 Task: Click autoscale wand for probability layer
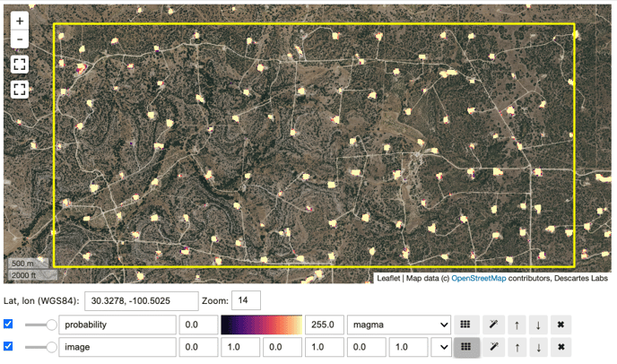point(494,325)
